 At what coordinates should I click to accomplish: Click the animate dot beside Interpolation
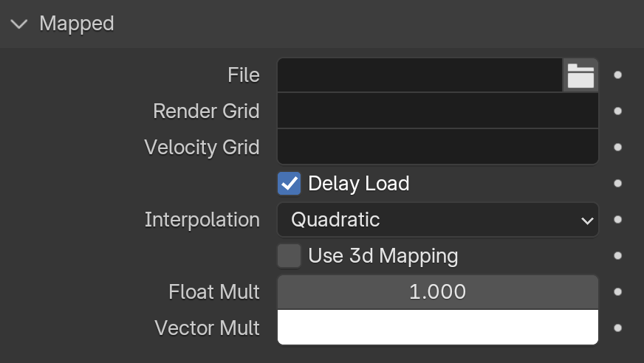coord(617,219)
